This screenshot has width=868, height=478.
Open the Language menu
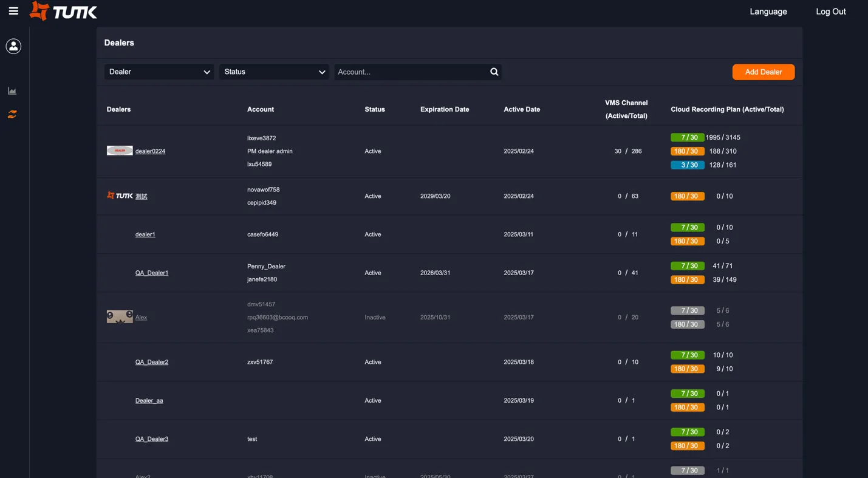768,11
